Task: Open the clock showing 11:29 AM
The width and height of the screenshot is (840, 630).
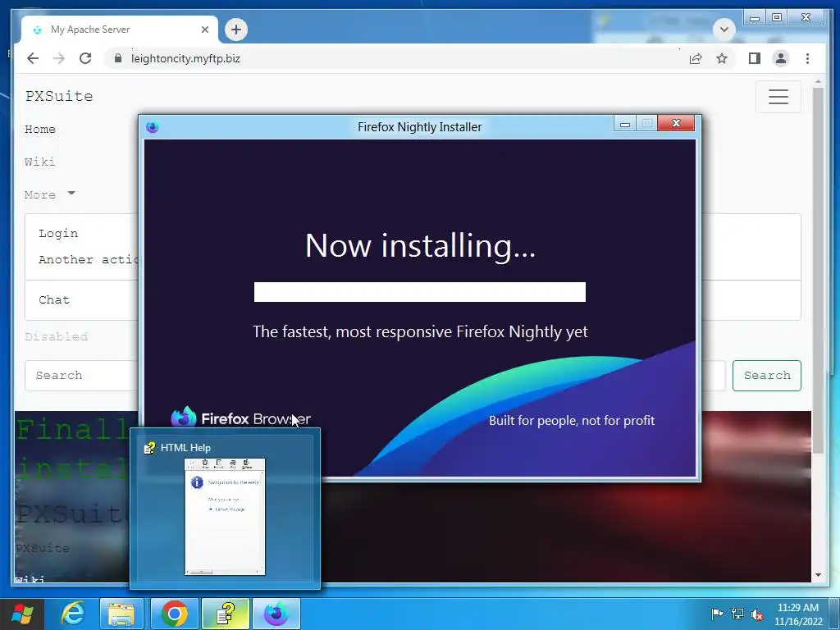Action: (797, 614)
